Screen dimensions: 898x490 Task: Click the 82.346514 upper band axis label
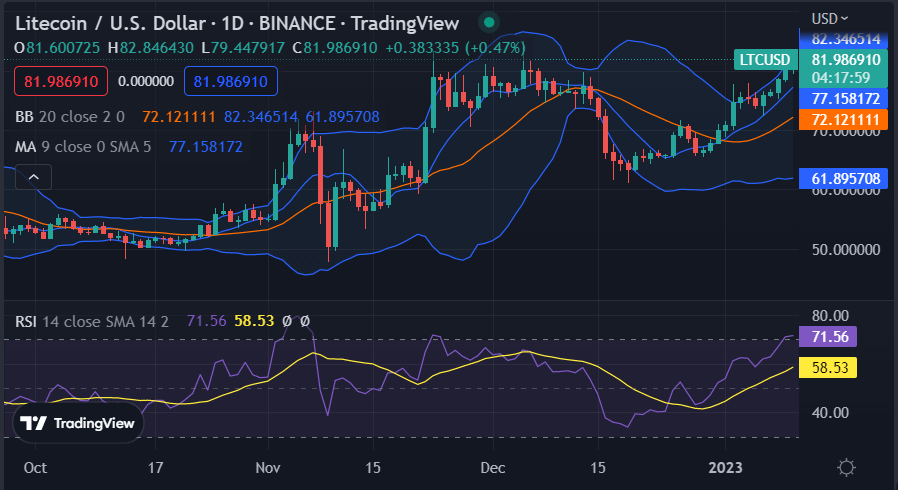tap(844, 39)
